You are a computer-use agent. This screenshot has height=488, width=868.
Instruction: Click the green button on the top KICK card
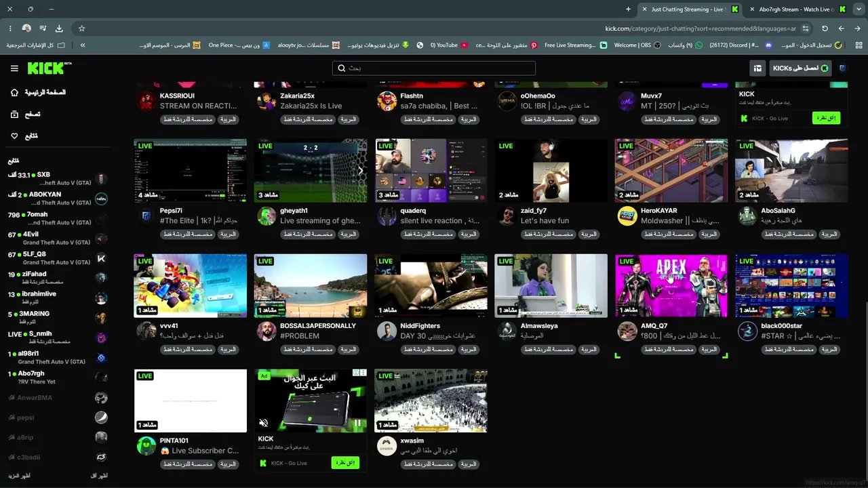[x=826, y=118]
